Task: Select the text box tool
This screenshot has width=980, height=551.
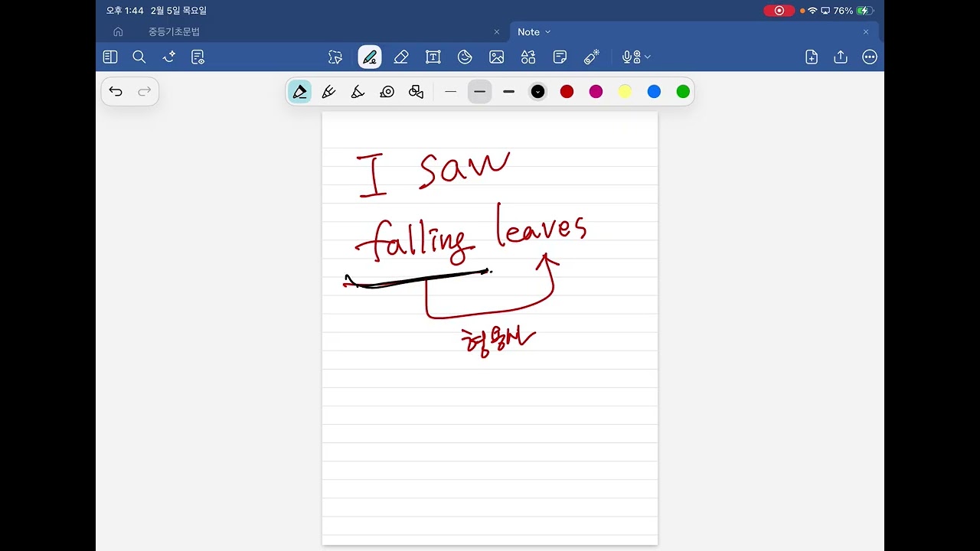Action: coord(433,57)
